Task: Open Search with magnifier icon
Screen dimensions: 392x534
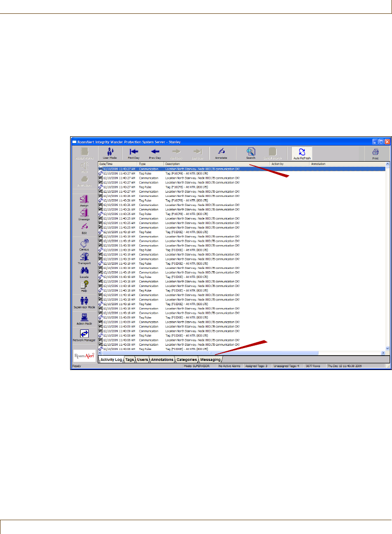Action: point(251,153)
